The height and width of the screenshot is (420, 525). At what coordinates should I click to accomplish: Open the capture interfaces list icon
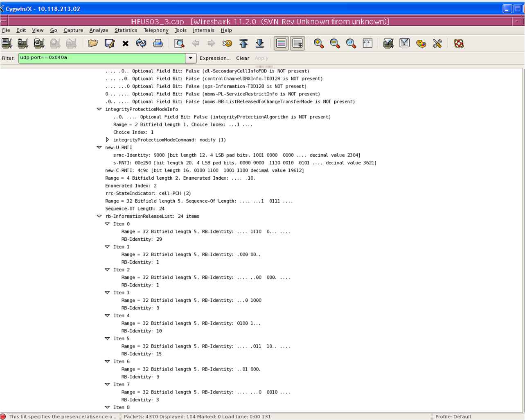[x=7, y=43]
